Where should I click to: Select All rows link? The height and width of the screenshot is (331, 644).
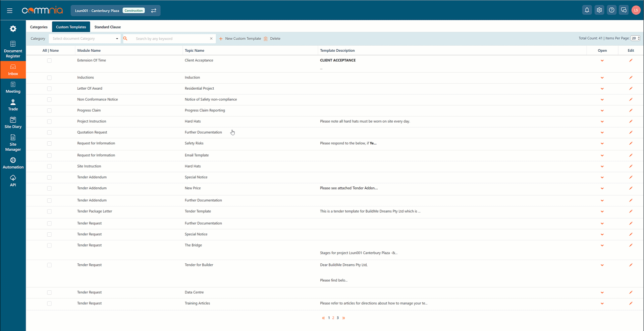click(45, 51)
